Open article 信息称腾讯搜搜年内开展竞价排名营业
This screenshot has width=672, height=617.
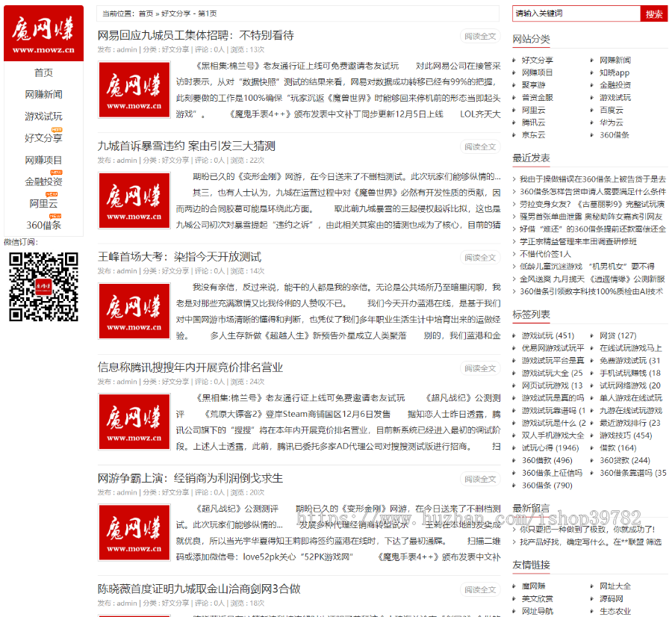pos(190,368)
